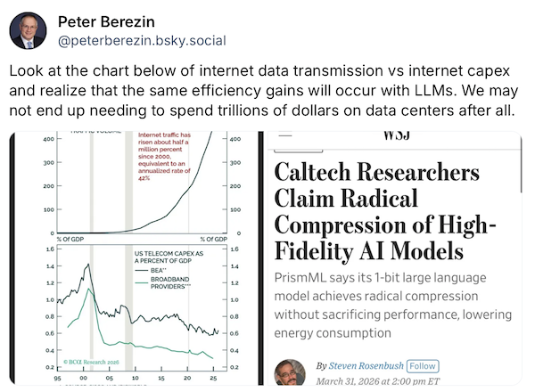This screenshot has width=535, height=392.
Task: Open the @peterberezin.bsky.social handle
Action: (x=142, y=41)
